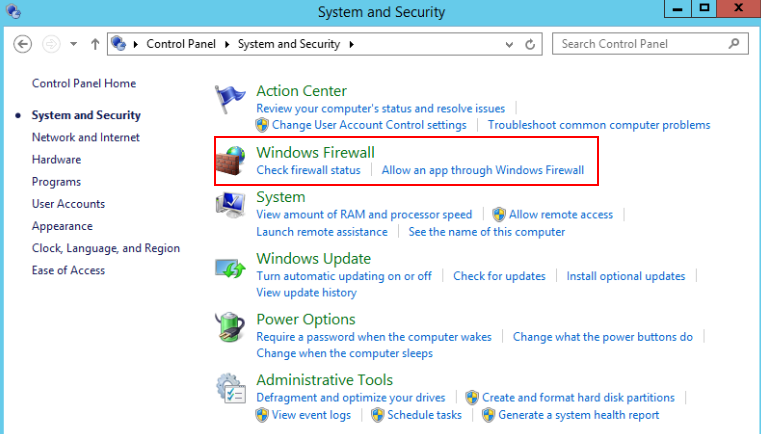The width and height of the screenshot is (761, 434).
Task: Select User Accounts in the sidebar
Action: click(68, 204)
